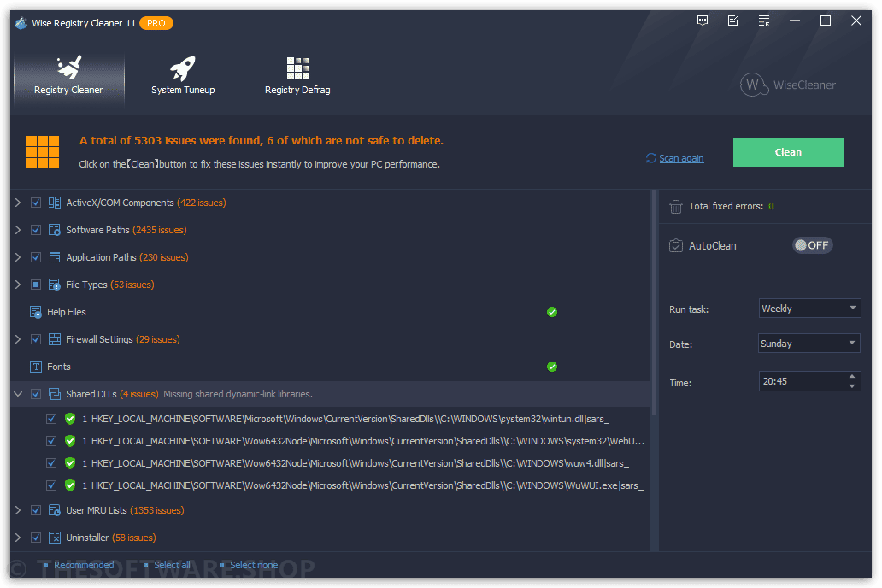
Task: Click the orange grid issues icon
Action: tap(43, 152)
